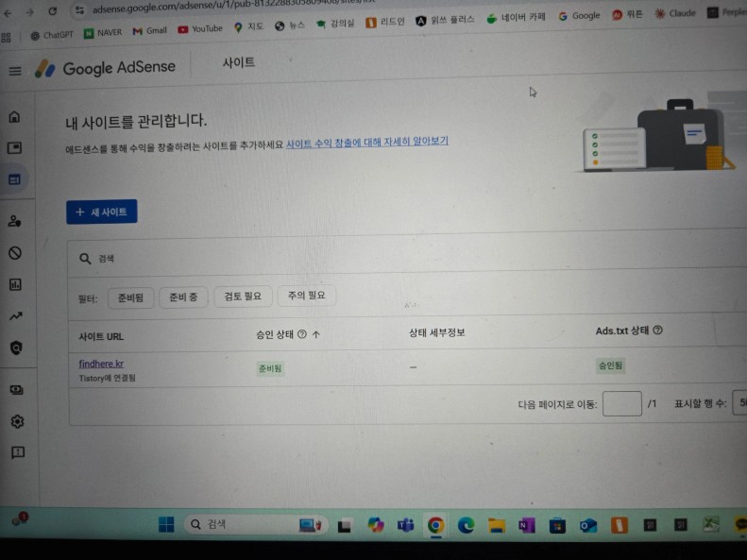Go back with browser back arrow
The image size is (747, 560).
point(8,13)
